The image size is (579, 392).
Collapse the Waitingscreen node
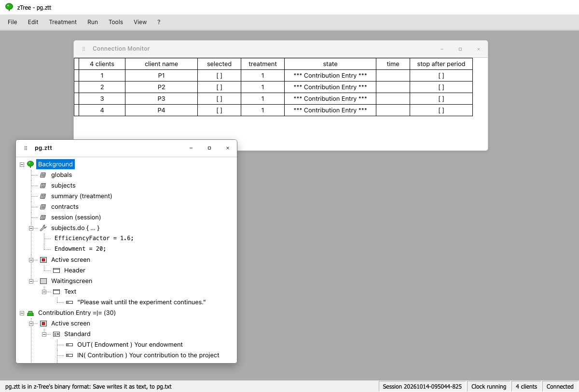click(x=31, y=281)
